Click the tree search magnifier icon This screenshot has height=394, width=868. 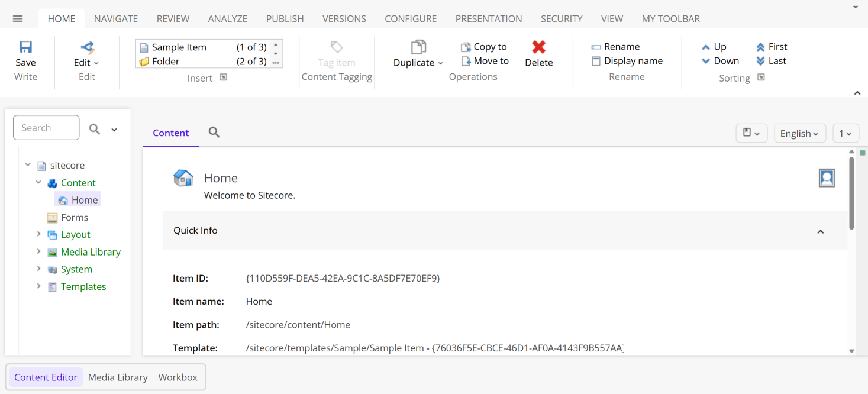pyautogui.click(x=95, y=129)
